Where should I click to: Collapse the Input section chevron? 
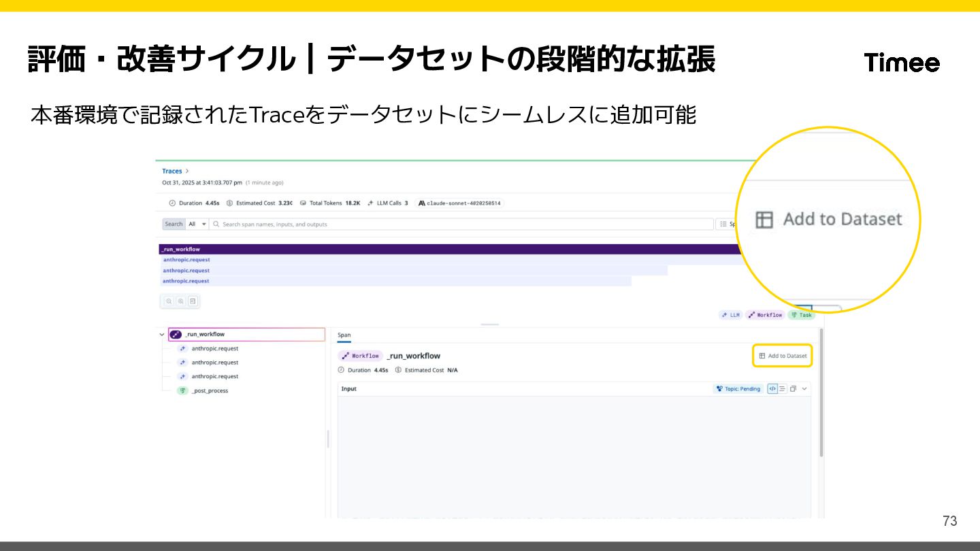[804, 389]
